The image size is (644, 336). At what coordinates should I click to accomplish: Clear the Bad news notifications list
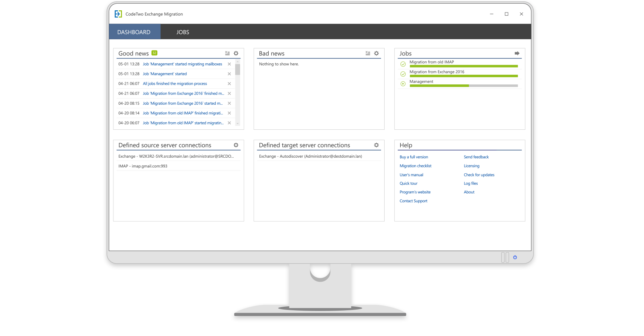[367, 53]
